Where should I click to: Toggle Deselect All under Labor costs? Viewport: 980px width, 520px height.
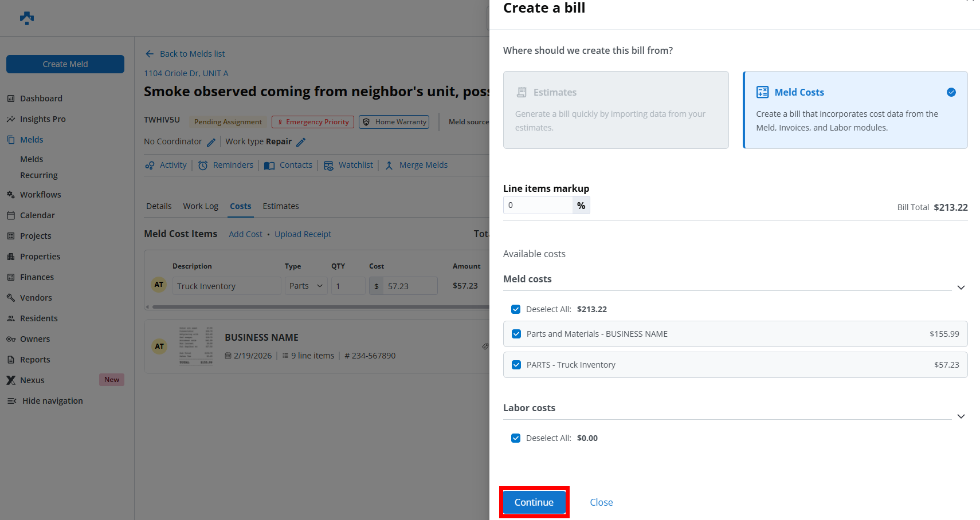point(516,438)
